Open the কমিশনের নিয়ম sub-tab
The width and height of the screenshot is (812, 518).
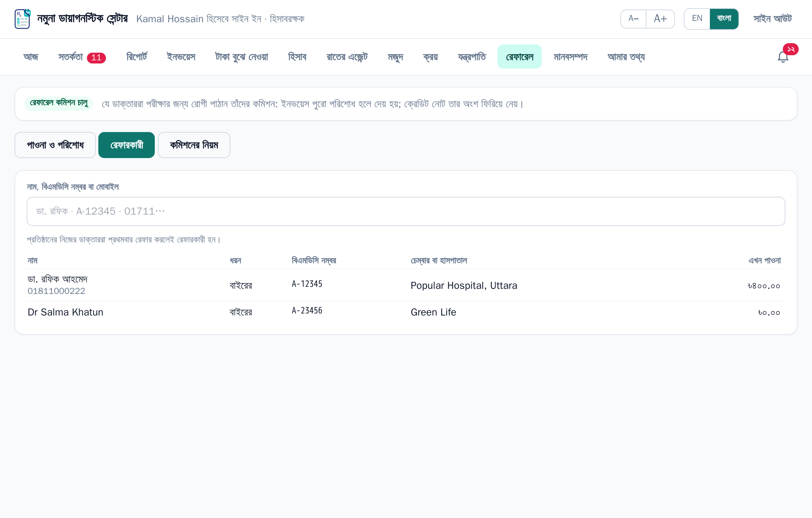pyautogui.click(x=194, y=145)
